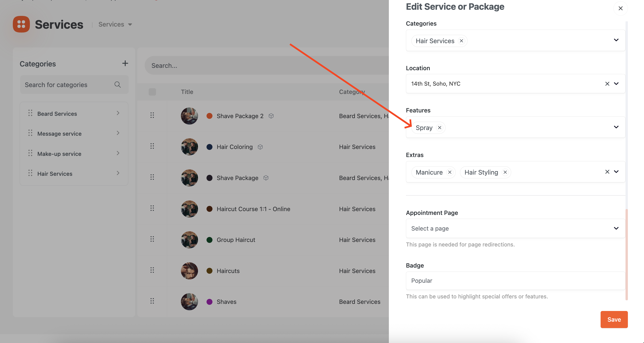Toggle the select-all checkbox in table header
644x343 pixels.
[152, 92]
